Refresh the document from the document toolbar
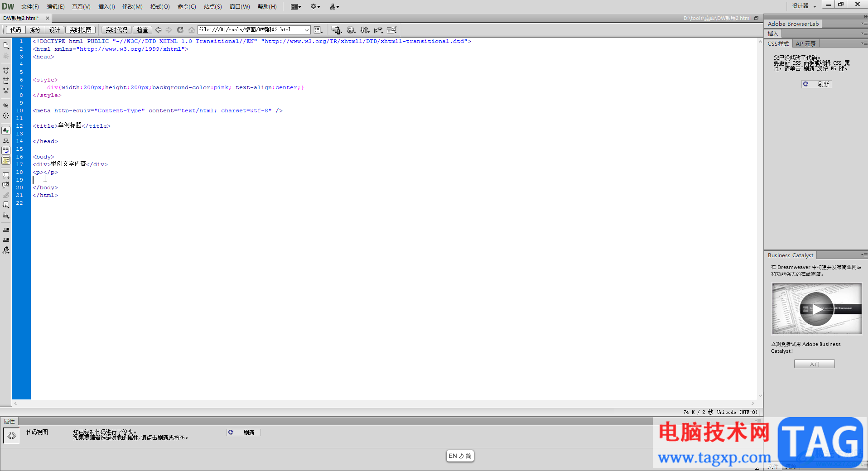 tap(180, 30)
